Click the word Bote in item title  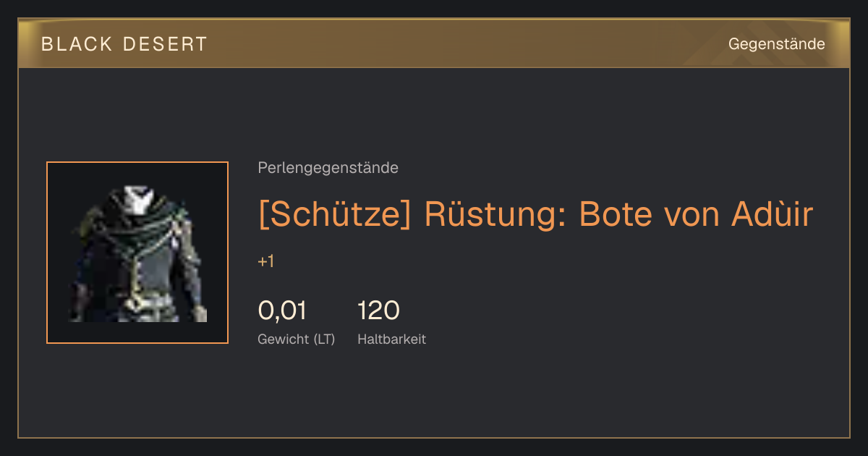pyautogui.click(x=606, y=214)
